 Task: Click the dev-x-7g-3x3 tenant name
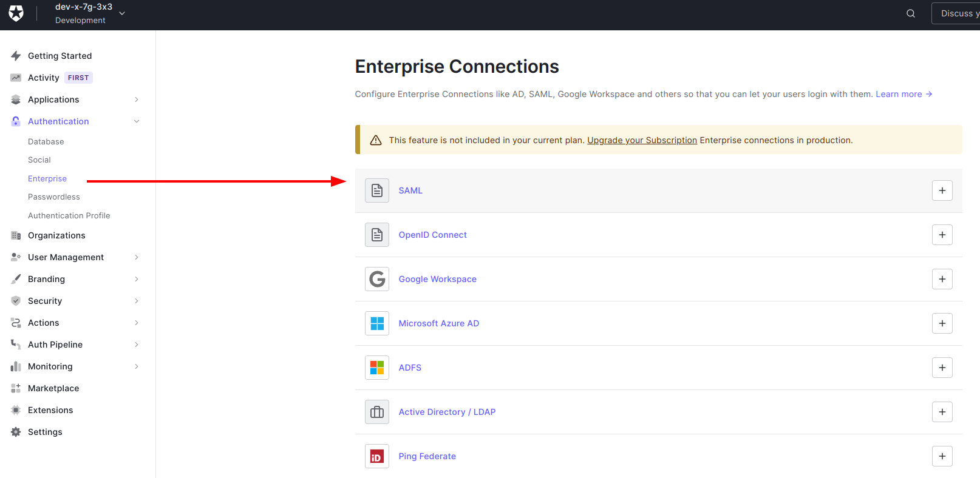84,7
